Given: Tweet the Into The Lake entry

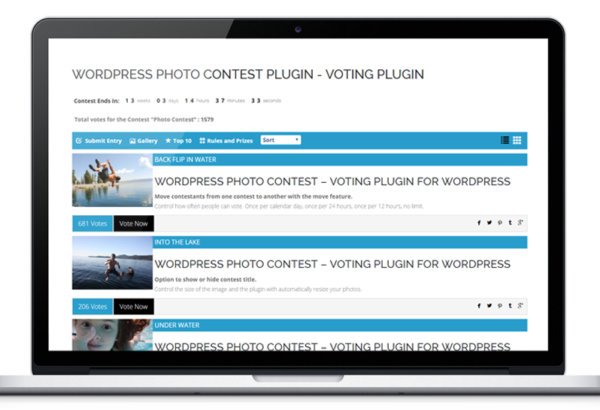Looking at the screenshot, I should click(x=489, y=305).
